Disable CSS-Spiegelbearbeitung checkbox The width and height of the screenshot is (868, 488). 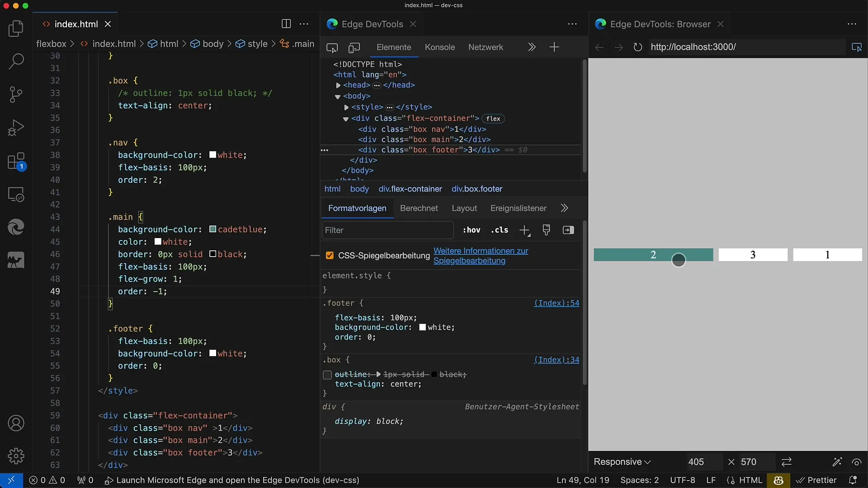pyautogui.click(x=330, y=256)
